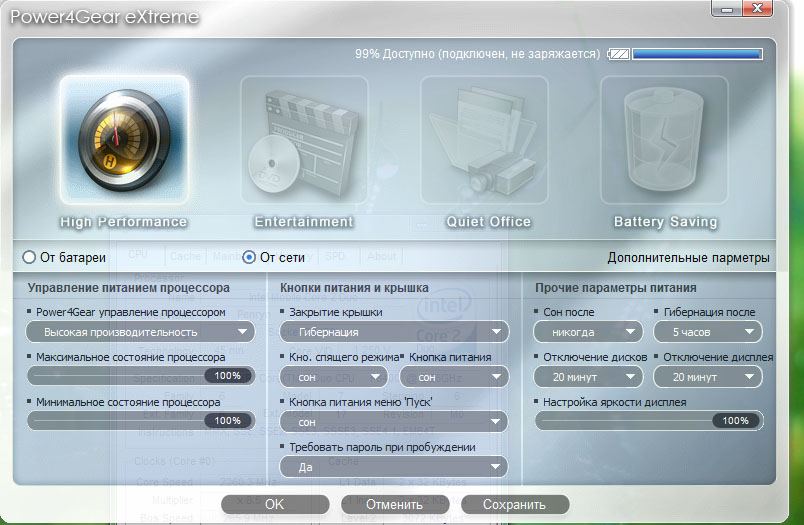Viewport: 804px width, 525px height.
Task: Expand the 'Кнопка питания' сон dropdown
Action: coord(454,377)
